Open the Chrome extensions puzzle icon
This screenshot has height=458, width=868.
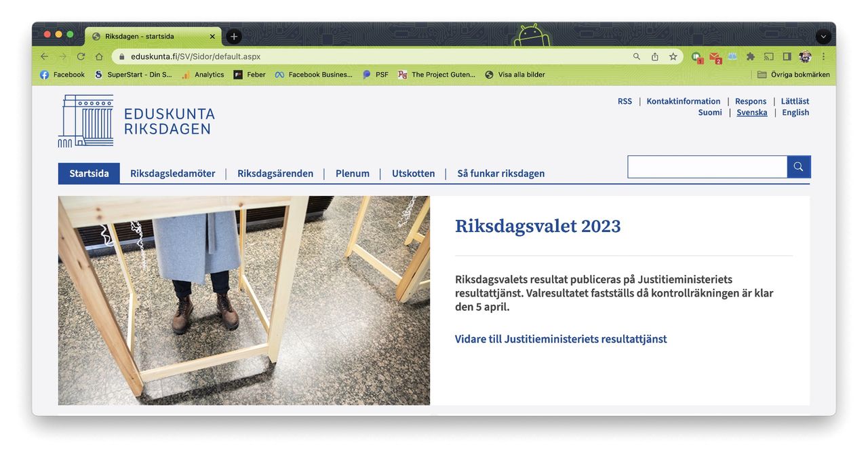click(x=750, y=56)
